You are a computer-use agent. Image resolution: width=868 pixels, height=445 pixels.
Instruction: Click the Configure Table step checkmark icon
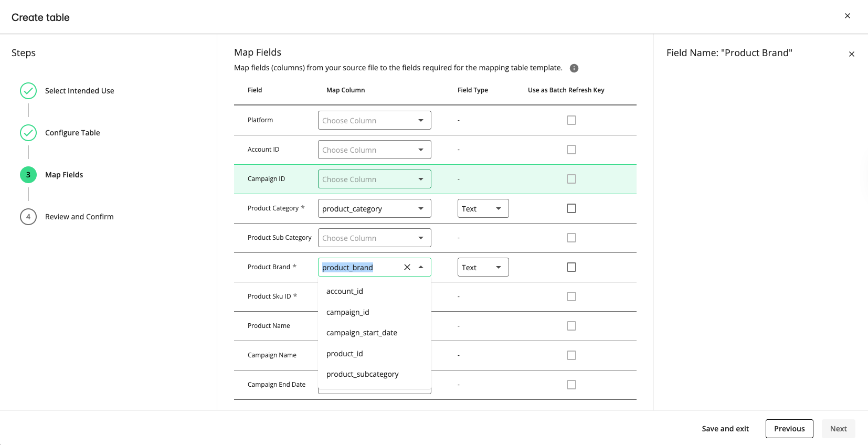tap(28, 133)
